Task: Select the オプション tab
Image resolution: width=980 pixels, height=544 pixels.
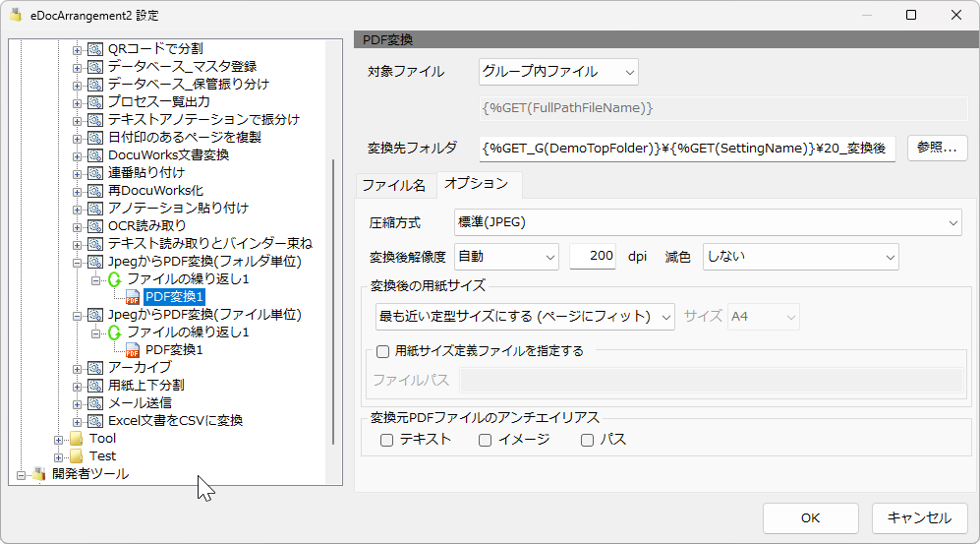Action: click(x=476, y=184)
